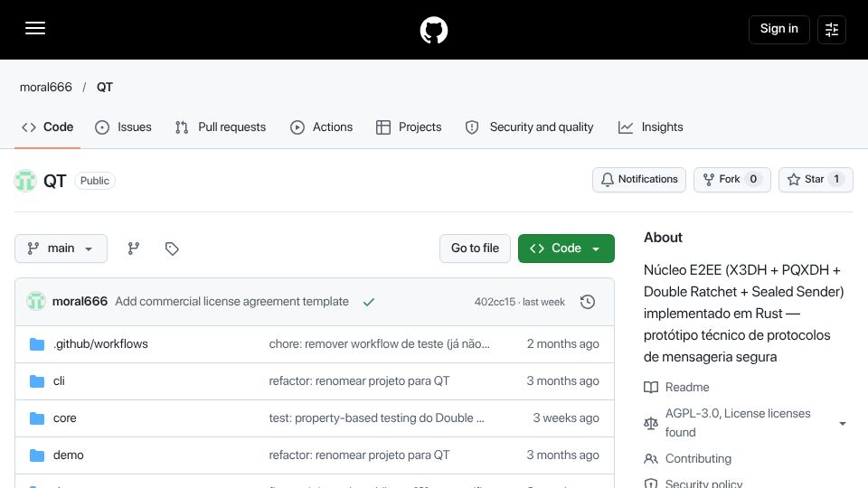
Task: Click the core folder icon
Action: [x=37, y=418]
